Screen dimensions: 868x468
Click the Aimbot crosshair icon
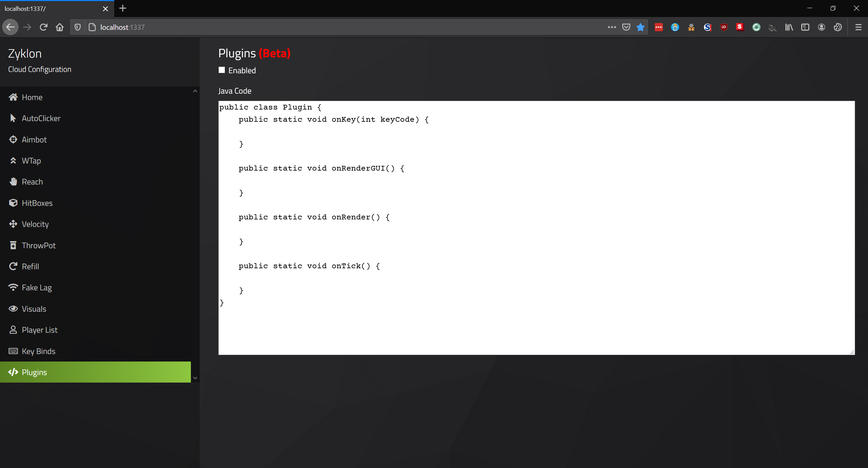(13, 139)
